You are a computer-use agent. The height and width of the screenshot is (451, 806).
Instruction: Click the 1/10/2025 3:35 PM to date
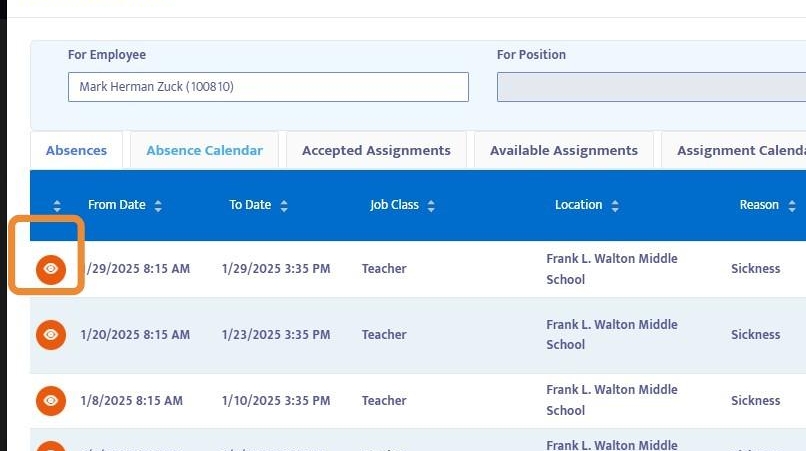click(276, 400)
